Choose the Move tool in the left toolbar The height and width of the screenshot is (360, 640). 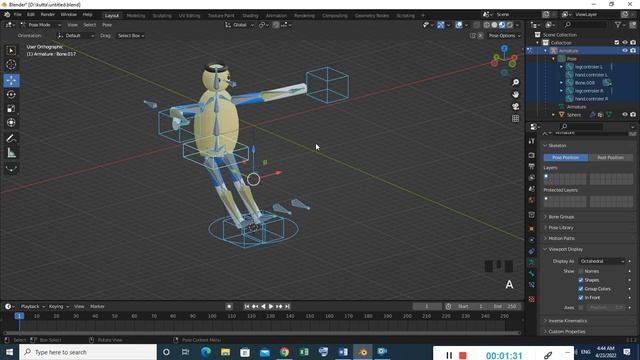[x=11, y=80]
